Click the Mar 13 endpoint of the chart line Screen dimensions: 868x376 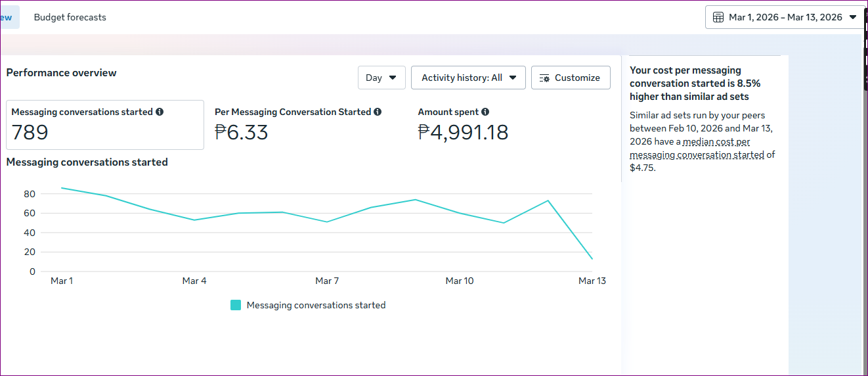coord(592,259)
